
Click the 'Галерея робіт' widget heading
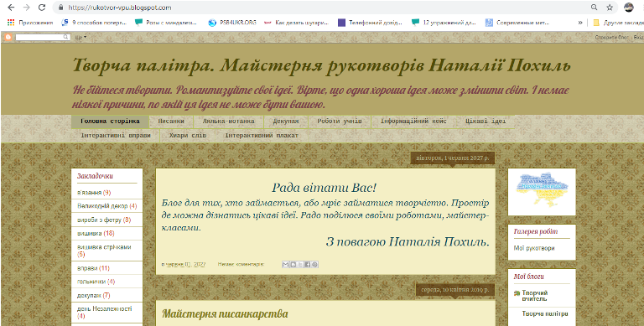tap(536, 231)
